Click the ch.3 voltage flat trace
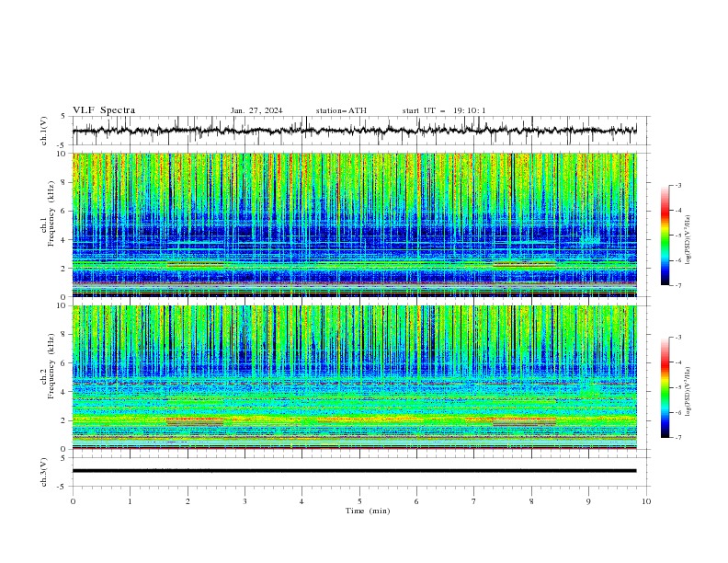Viewport: 728px width, 563px height. tap(354, 471)
